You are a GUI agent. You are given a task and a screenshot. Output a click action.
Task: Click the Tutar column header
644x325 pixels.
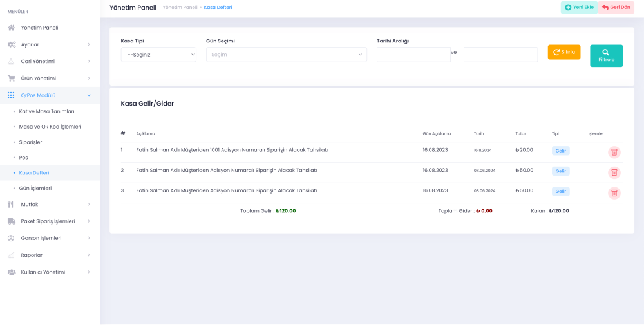(520, 133)
